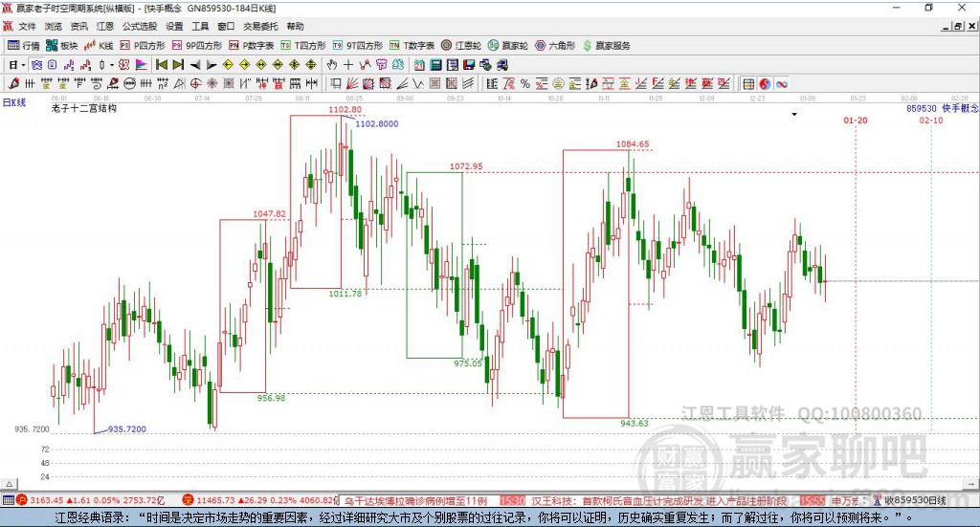Click the floppy disk save icon
980x527 pixels.
click(469, 65)
